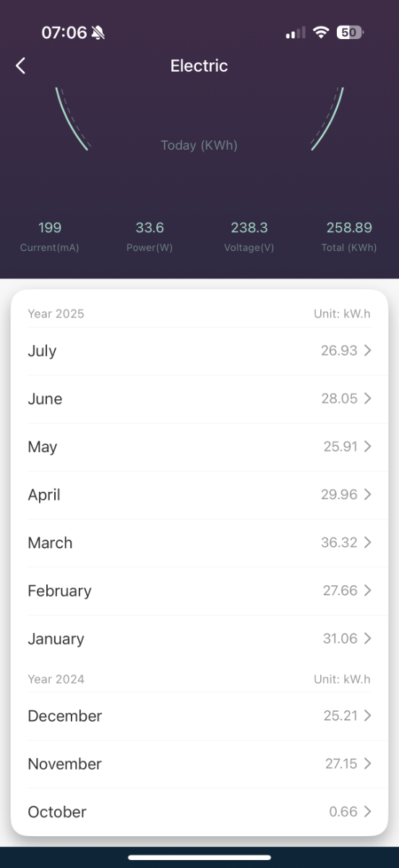The height and width of the screenshot is (868, 399).
Task: Tap the cellular signal bars icon
Action: 296,33
